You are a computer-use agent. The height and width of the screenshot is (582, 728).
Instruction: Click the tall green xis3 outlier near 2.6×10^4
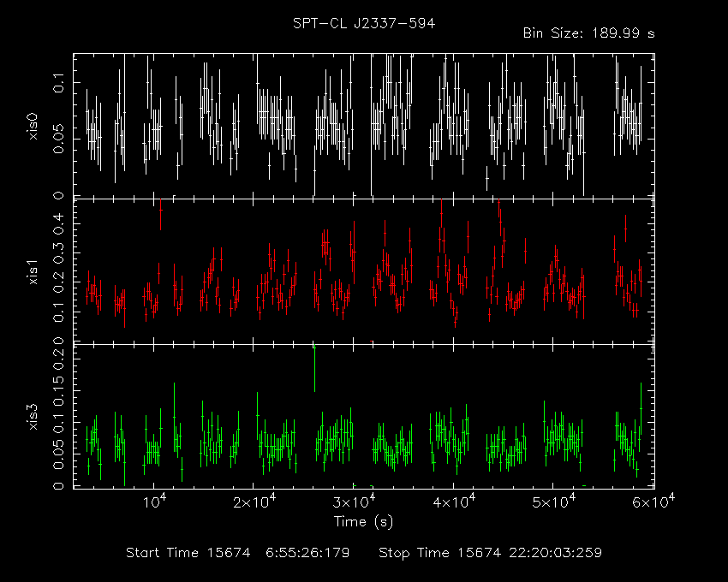(315, 369)
